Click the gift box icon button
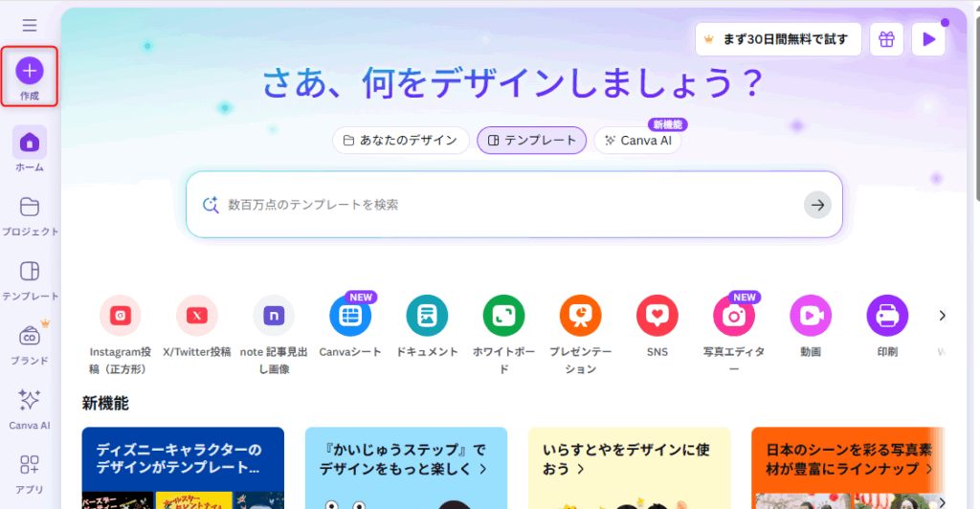Image resolution: width=980 pixels, height=509 pixels. 886,39
